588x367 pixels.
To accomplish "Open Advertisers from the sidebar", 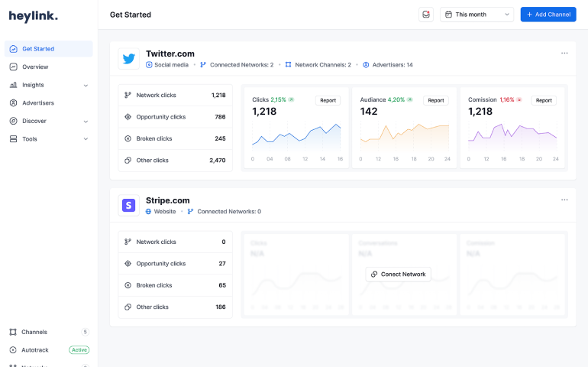I will point(38,103).
